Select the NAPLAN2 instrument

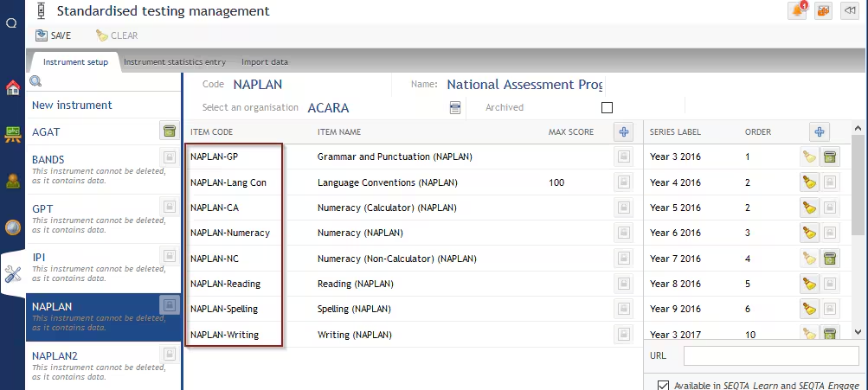click(104, 366)
